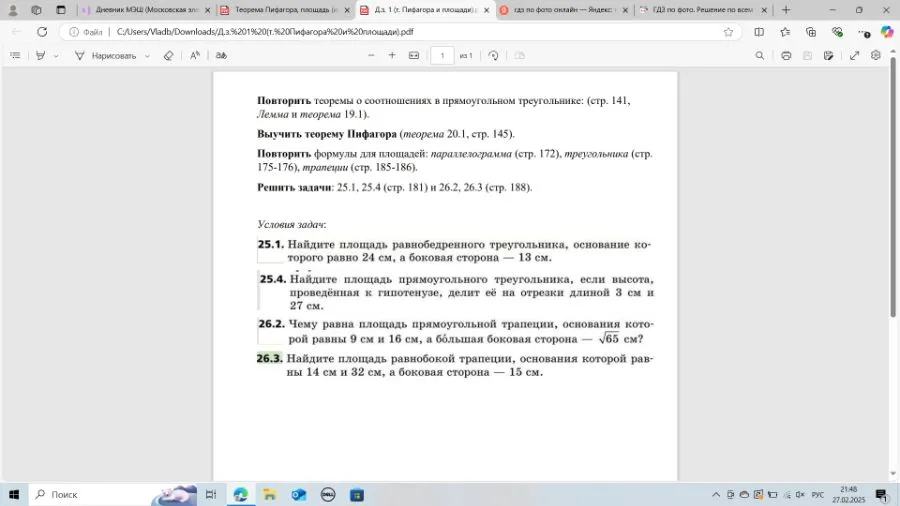Add this page to favorites star

[728, 32]
